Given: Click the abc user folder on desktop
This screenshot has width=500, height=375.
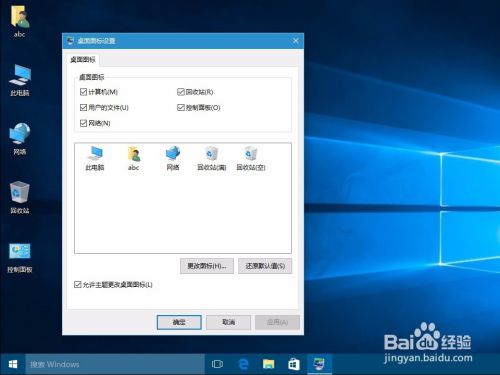Looking at the screenshot, I should [20, 22].
